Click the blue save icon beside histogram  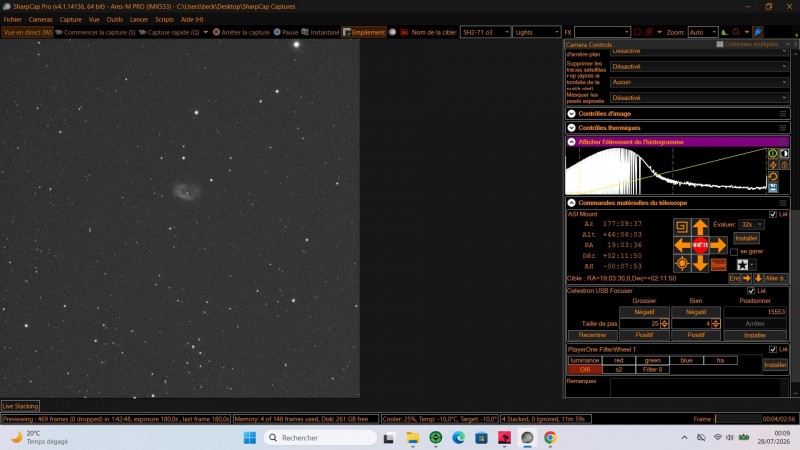tap(773, 188)
